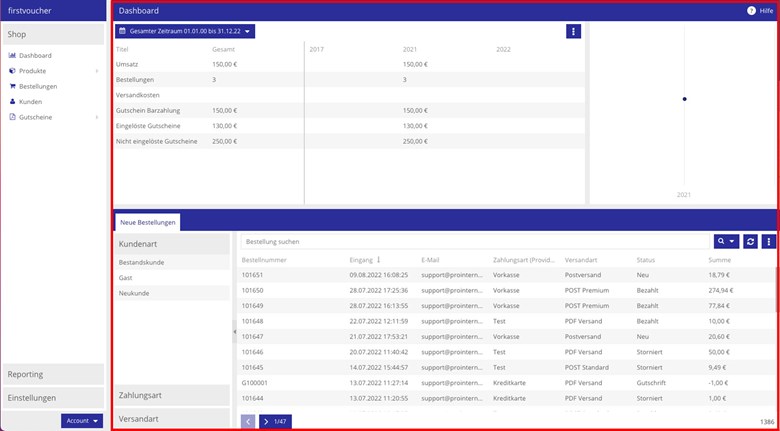Open the dashboard statistics three-dot menu

[573, 31]
